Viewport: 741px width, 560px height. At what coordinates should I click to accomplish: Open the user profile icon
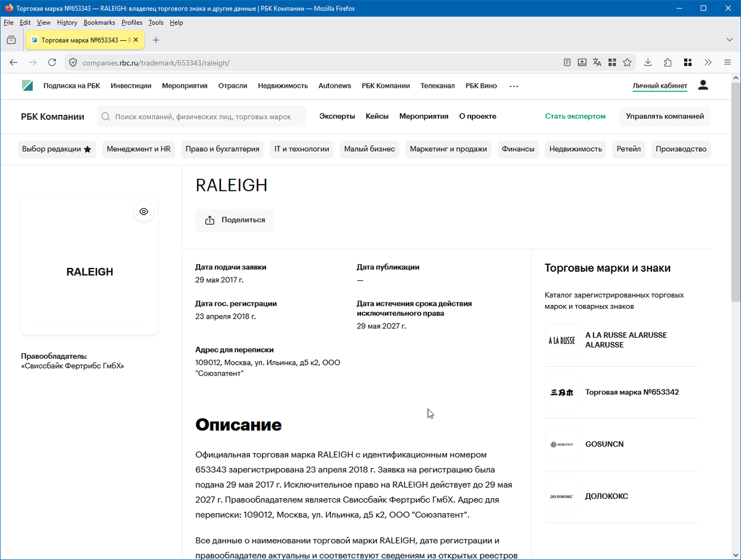coord(703,85)
